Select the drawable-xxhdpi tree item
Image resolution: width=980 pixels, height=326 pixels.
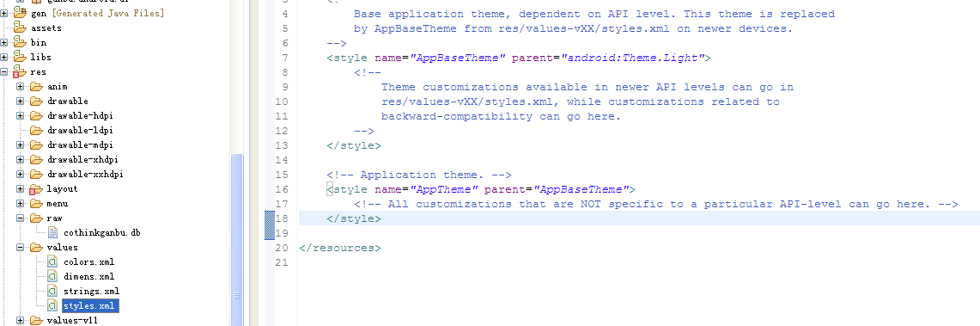point(85,174)
